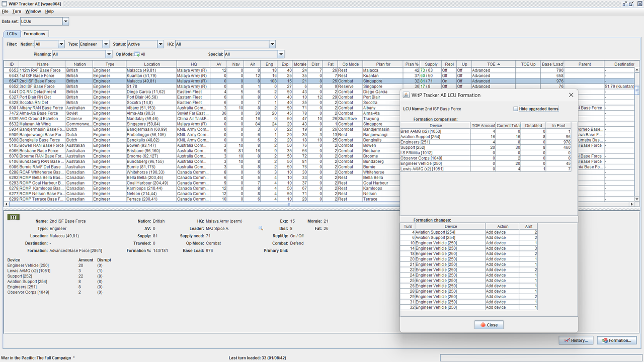
Task: Sort by Location column header
Action: pos(151,64)
